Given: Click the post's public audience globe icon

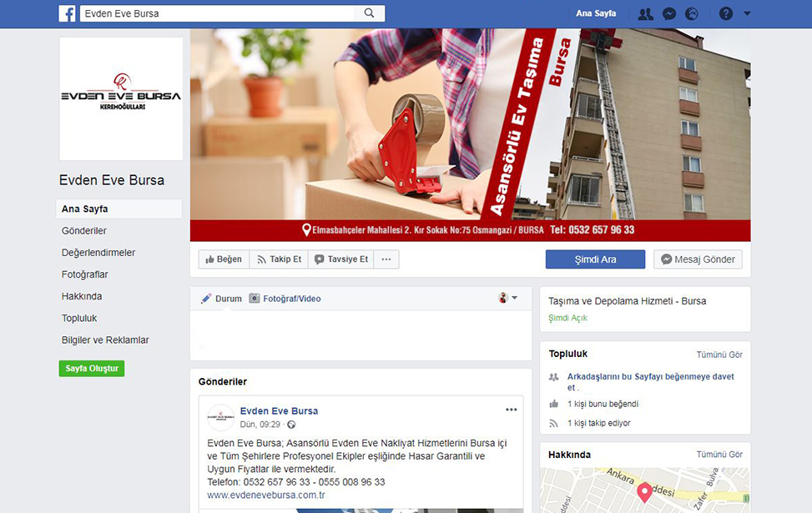Looking at the screenshot, I should 291,425.
